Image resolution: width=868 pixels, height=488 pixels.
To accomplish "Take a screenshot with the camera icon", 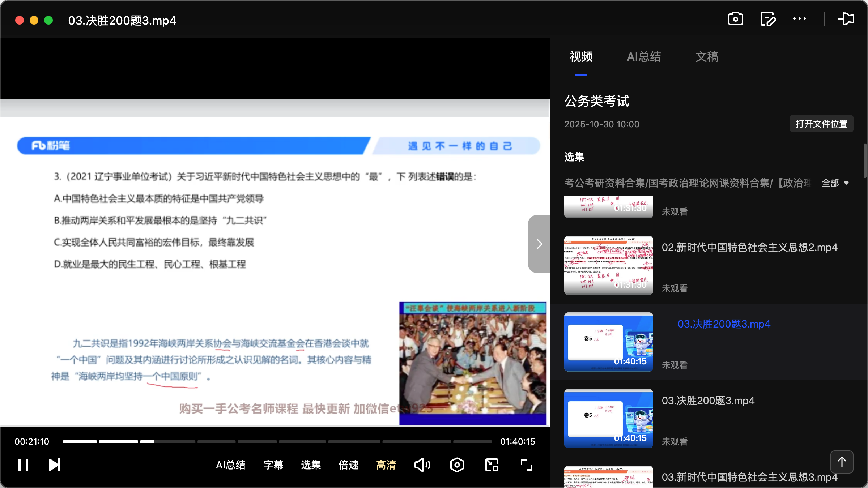I will [736, 19].
